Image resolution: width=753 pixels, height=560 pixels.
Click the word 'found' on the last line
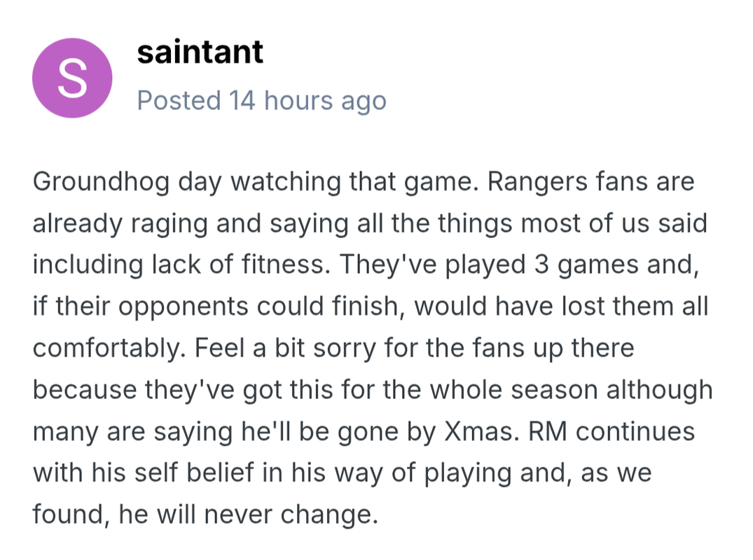(x=68, y=514)
